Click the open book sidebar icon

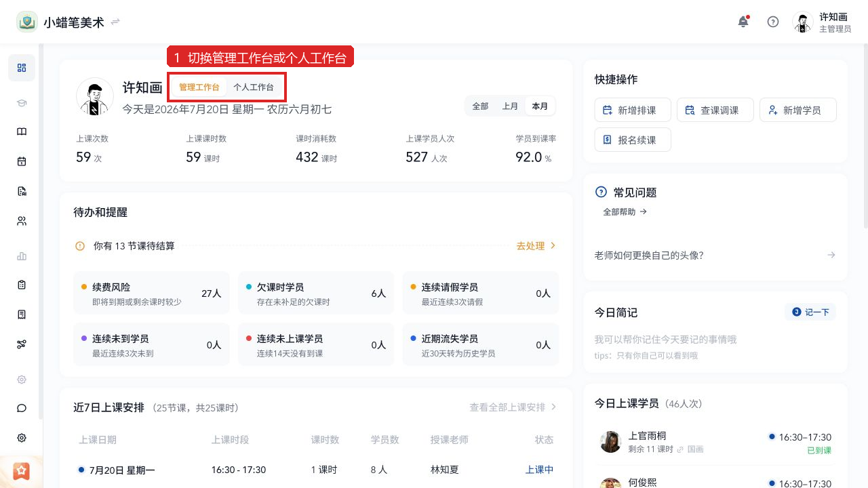[x=22, y=131]
